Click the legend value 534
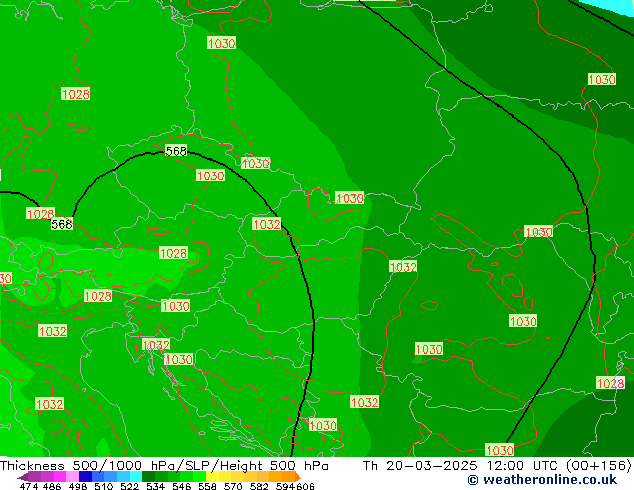Viewport: 634px width, 490px height. [155, 486]
